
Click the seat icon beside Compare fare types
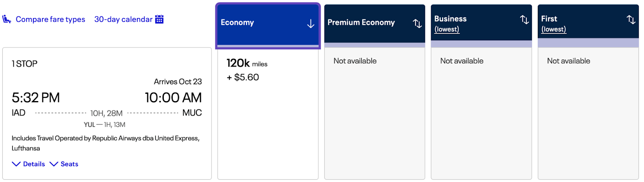point(6,19)
